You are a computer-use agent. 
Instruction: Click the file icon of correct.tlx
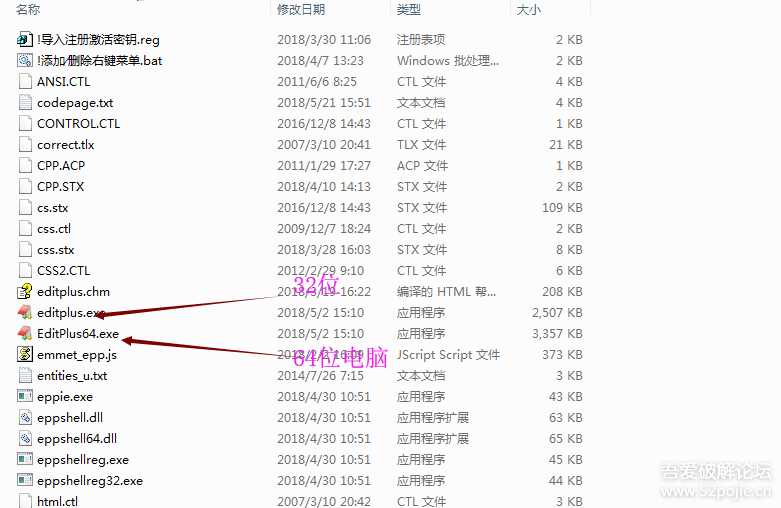tap(25, 144)
